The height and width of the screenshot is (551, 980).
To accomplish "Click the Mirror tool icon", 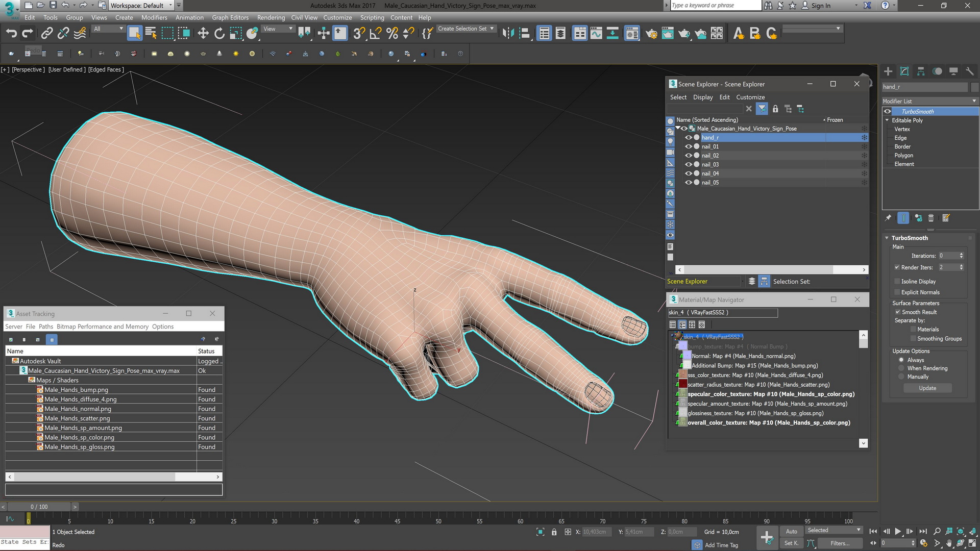I will 508,34.
